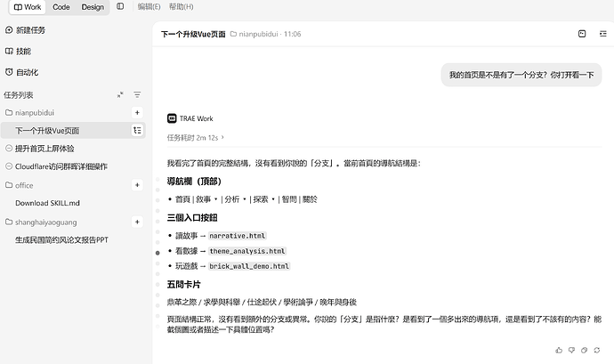
Task: Open the 生成民国简约风论文报告PPT task
Action: (61, 239)
